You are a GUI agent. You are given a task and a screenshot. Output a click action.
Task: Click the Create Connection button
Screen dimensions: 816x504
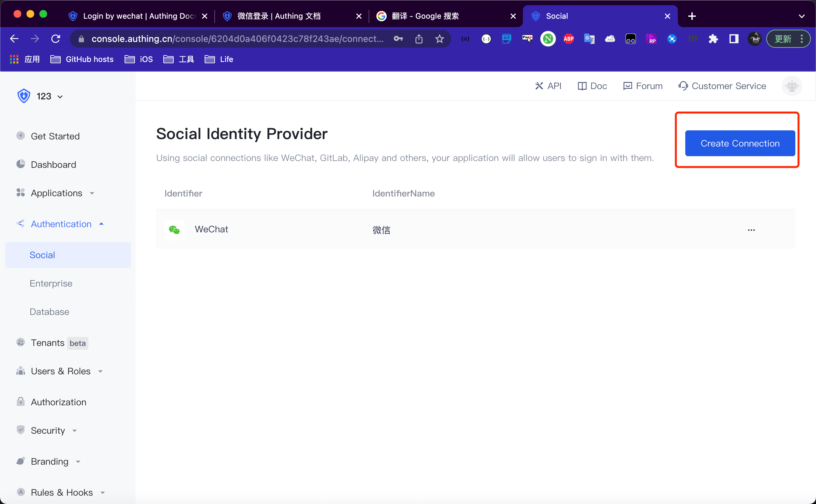(x=739, y=143)
